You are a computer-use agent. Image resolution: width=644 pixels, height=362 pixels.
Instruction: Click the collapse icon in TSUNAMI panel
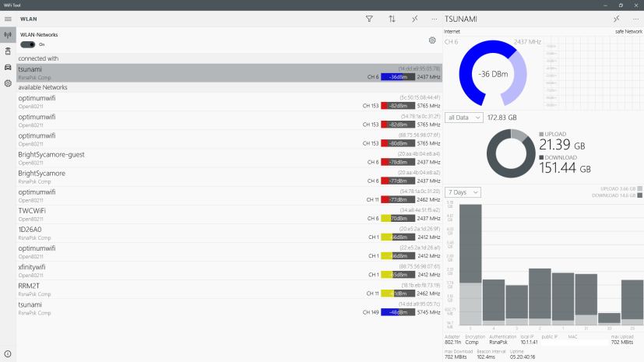[x=617, y=19]
